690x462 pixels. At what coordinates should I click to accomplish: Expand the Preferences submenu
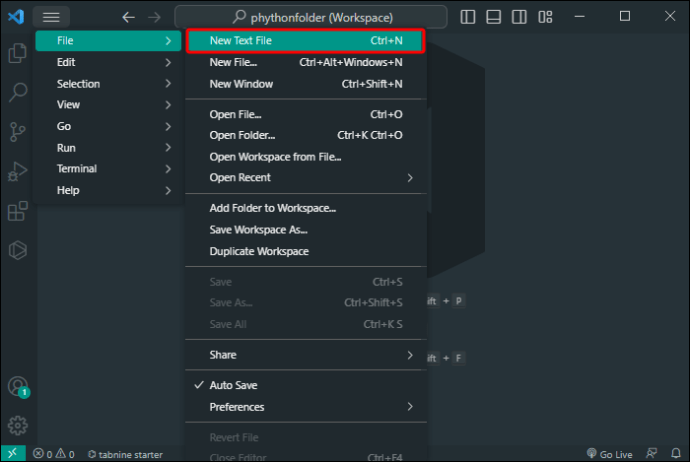[306, 407]
